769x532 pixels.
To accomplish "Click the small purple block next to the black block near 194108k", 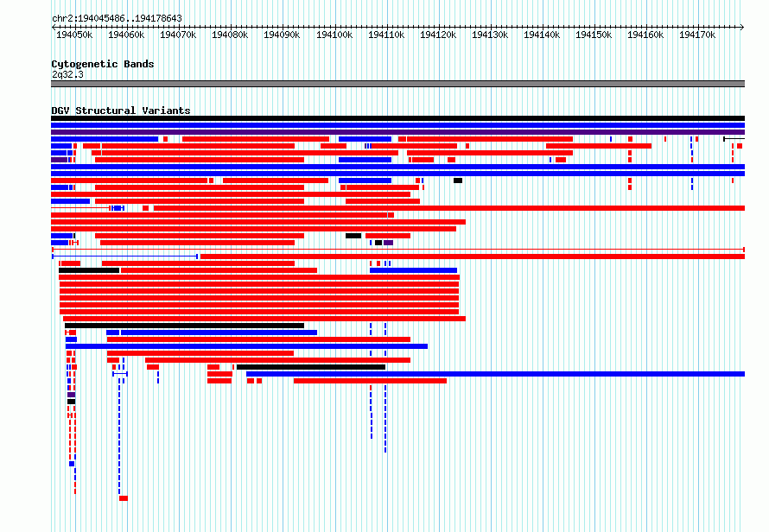I will 388,243.
